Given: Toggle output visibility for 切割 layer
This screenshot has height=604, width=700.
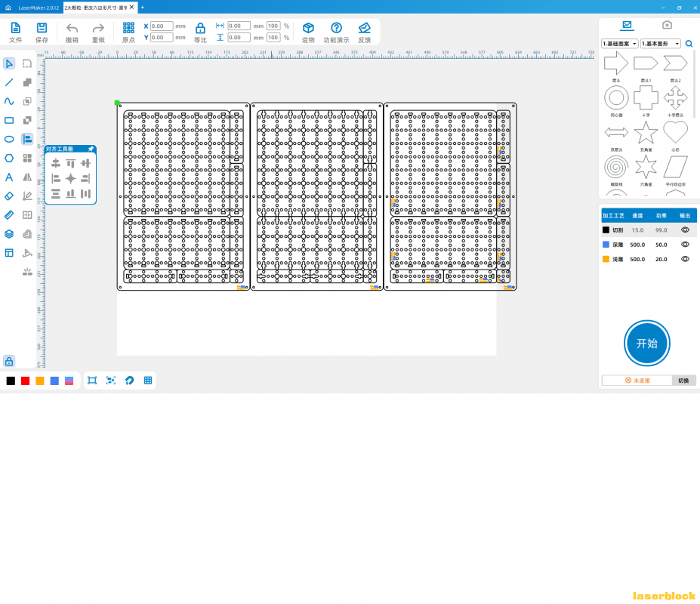Looking at the screenshot, I should pos(685,230).
